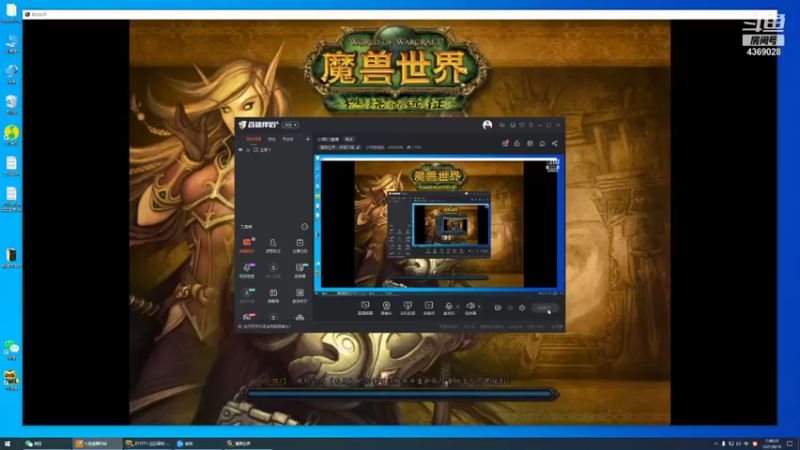This screenshot has height=450, width=800.
Task: Click the start streaming pill button
Action: (x=544, y=308)
